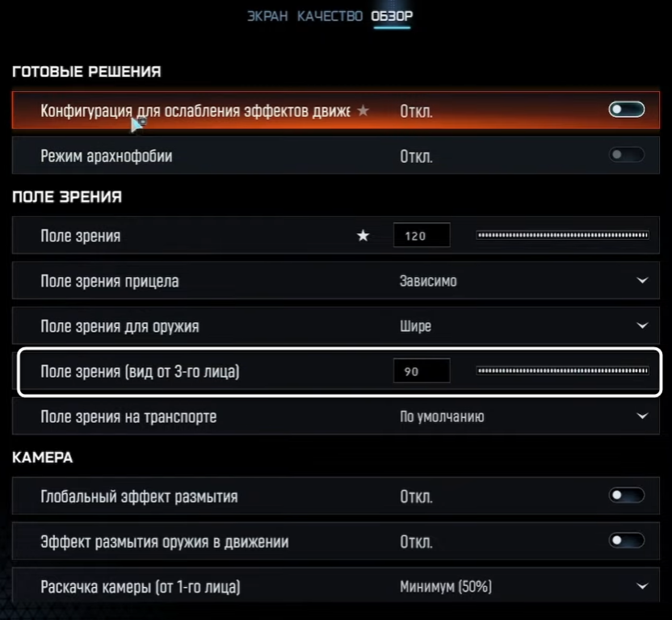
Task: Switch to the ЭКРАН tab
Action: (267, 16)
